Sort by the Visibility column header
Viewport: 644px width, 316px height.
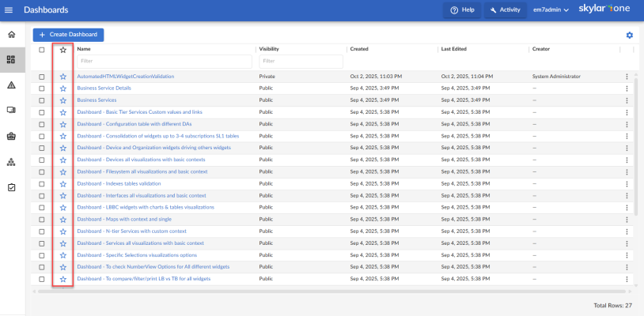coord(269,49)
